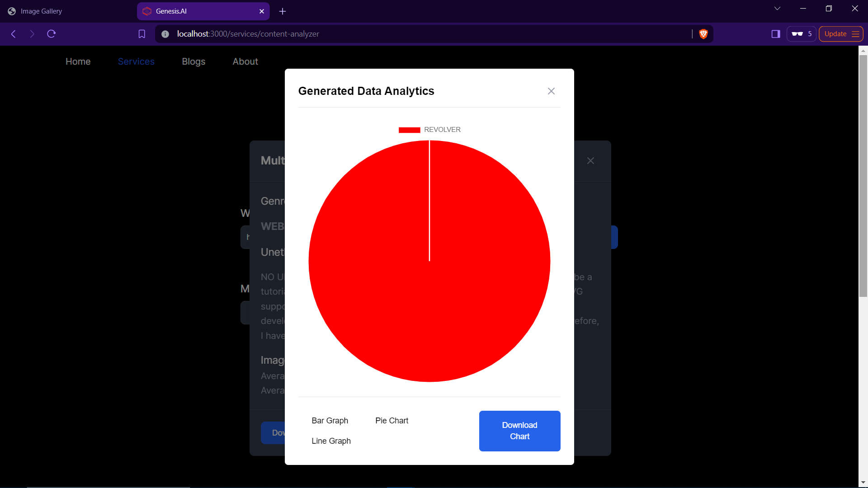
Task: View site information for localhost
Action: click(x=165, y=34)
